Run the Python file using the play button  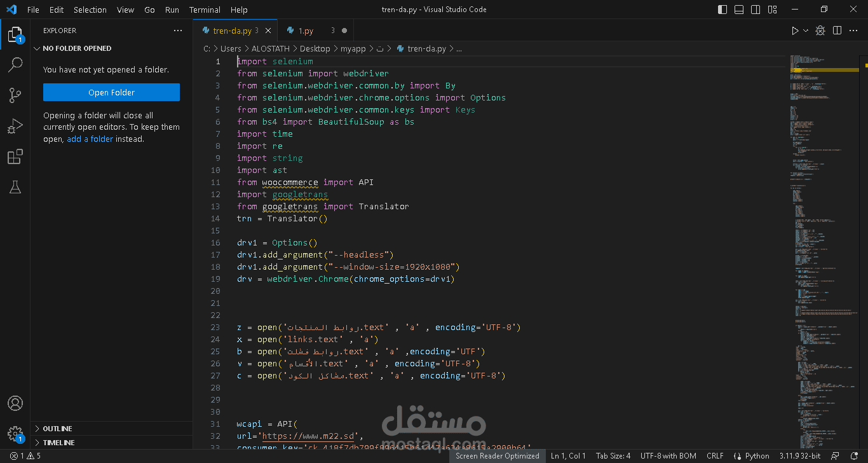(x=794, y=30)
